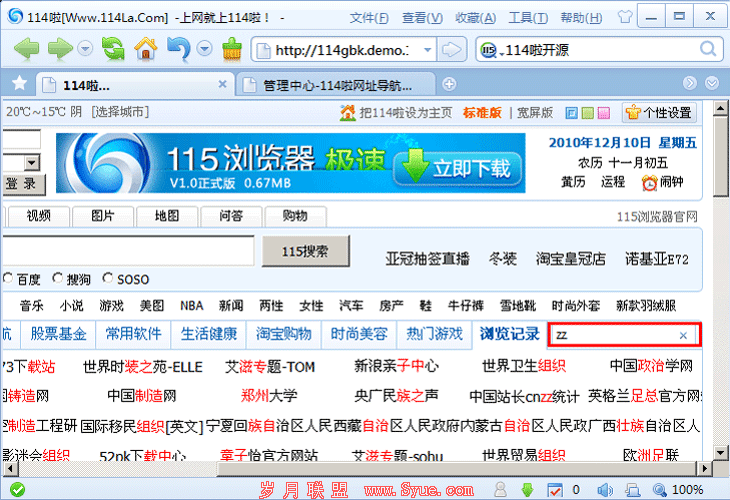Switch to the 管理中心-114啦网址导航 tab

tap(335, 85)
